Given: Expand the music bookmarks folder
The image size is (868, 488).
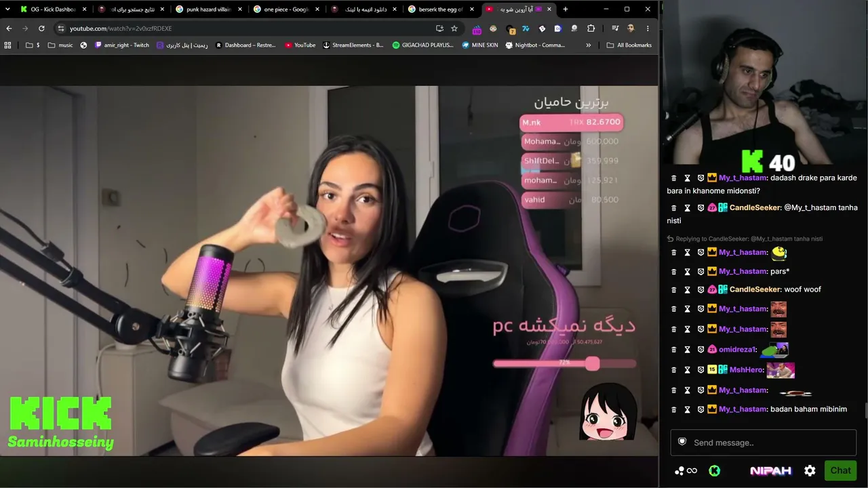Looking at the screenshot, I should (x=60, y=45).
